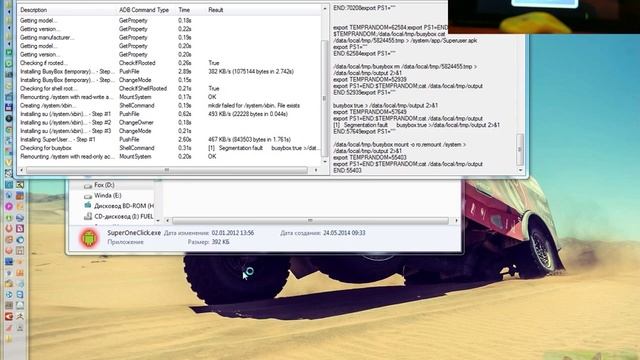This screenshot has height=360, width=640.
Task: Click the BD-ROM drive icon in Explorer
Action: (x=88, y=206)
